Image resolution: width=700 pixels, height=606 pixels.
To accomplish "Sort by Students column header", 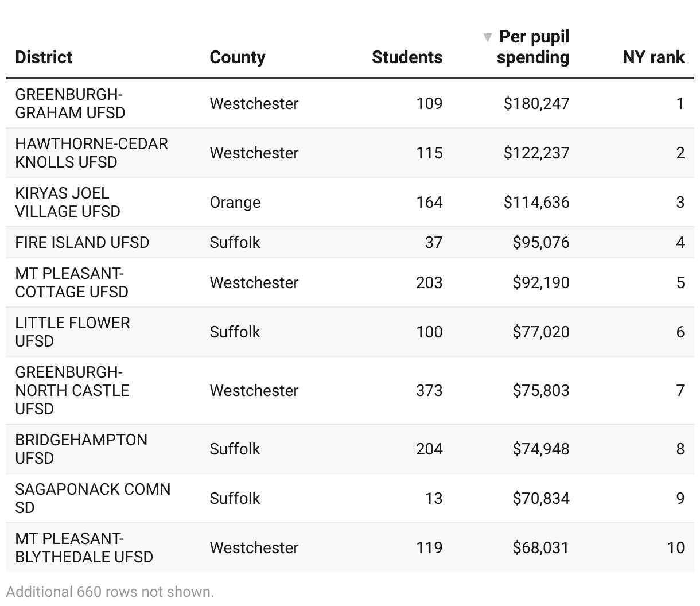I will click(407, 57).
